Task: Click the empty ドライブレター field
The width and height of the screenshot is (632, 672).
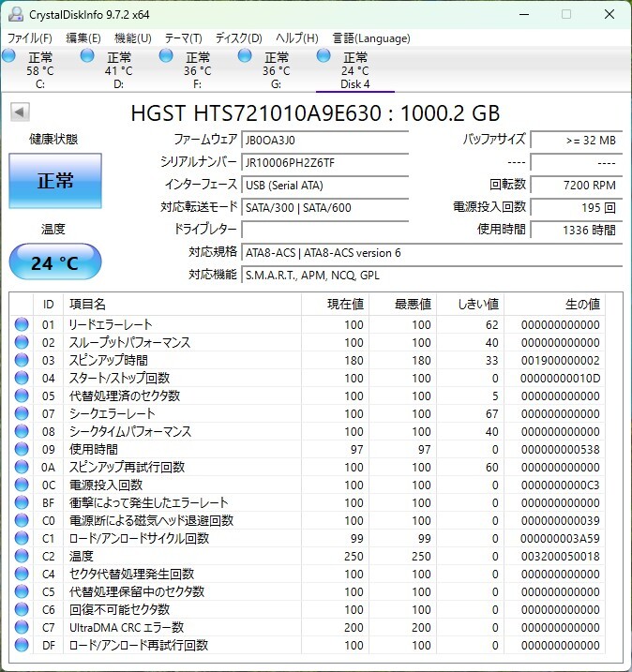Action: click(x=325, y=230)
